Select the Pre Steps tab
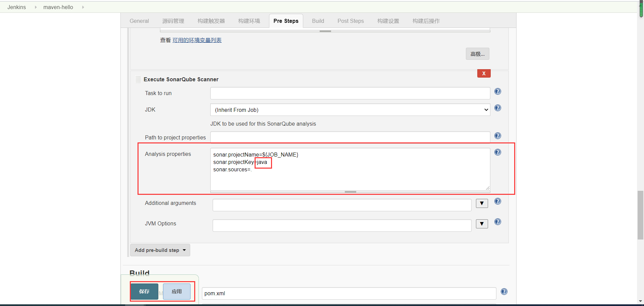The image size is (644, 306). (x=286, y=21)
